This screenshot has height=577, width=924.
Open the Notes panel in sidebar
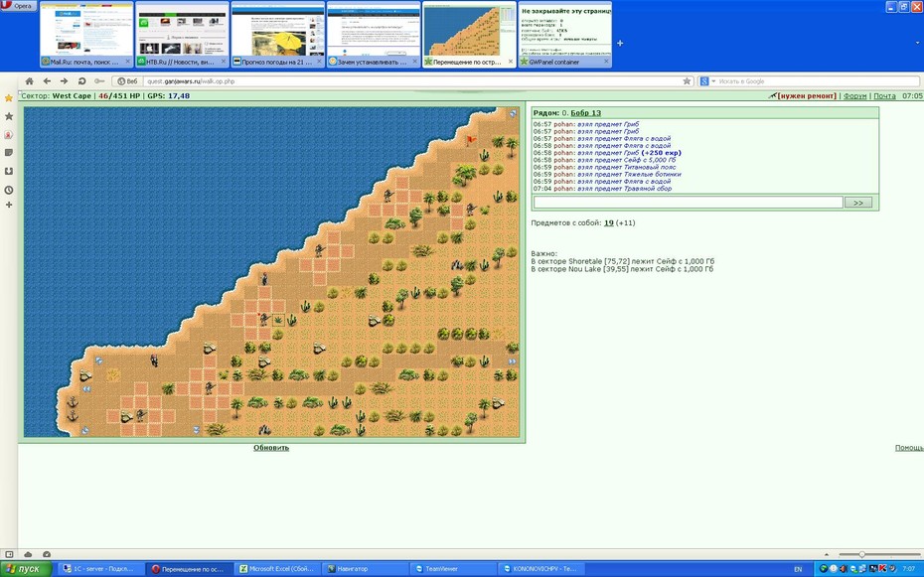point(9,153)
